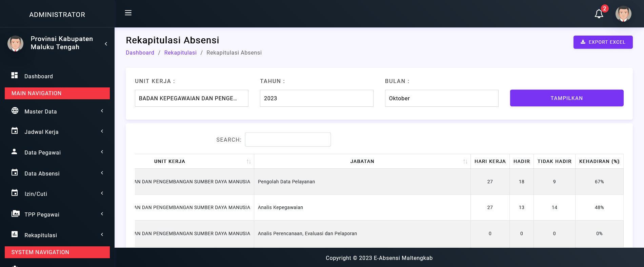Expand the Jadwal Kerja submenu chevron

(x=102, y=131)
